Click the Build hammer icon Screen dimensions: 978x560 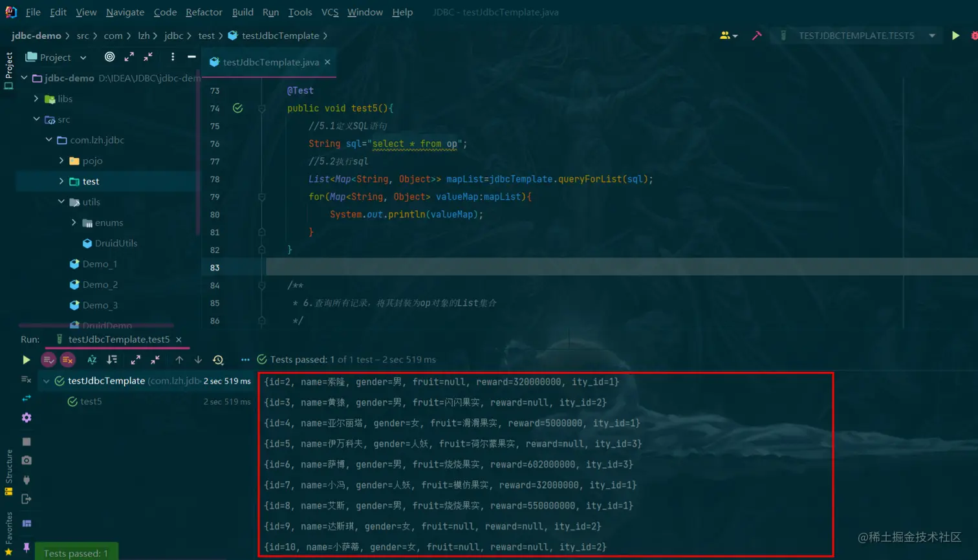(x=756, y=36)
